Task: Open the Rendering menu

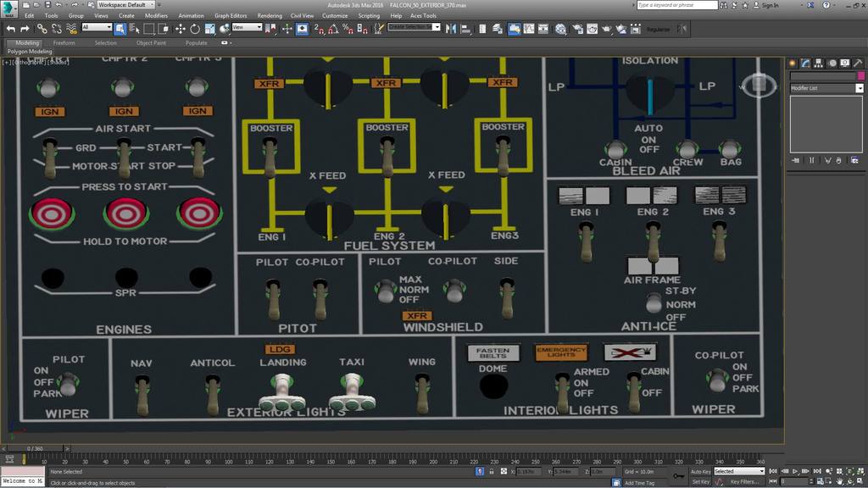Action: [x=270, y=15]
